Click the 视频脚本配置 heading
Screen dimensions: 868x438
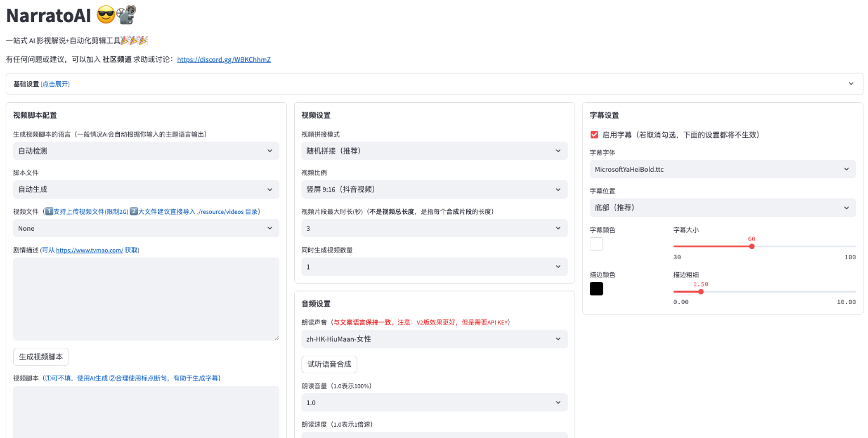tap(35, 115)
